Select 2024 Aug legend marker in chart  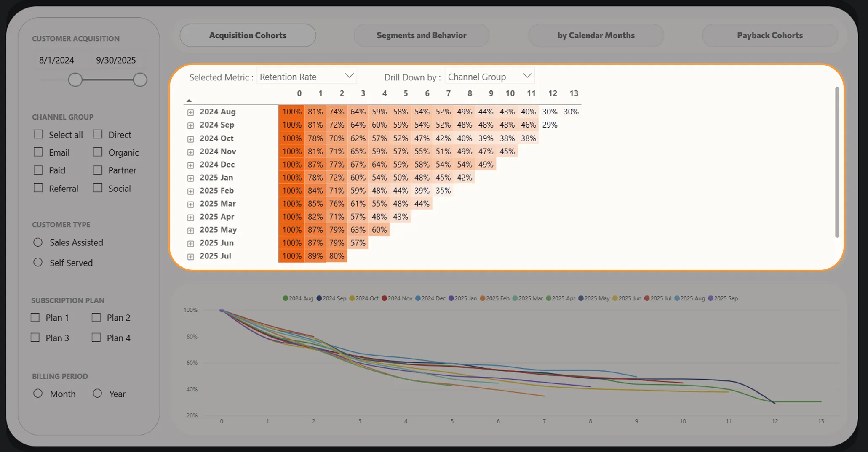click(285, 298)
